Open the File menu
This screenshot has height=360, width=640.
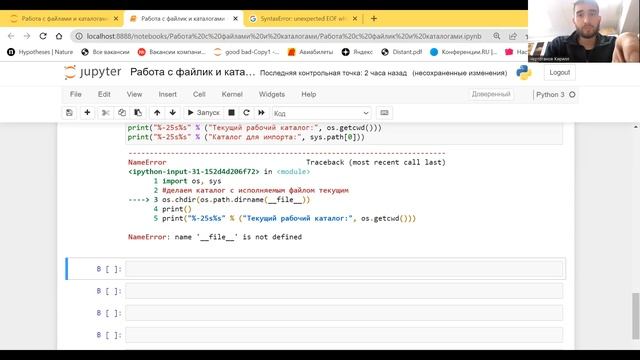point(76,94)
